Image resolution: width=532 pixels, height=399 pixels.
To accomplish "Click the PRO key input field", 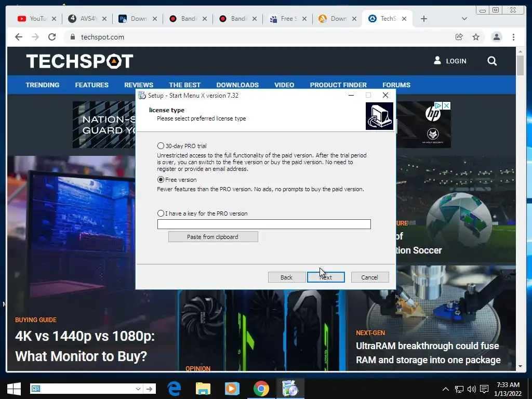I will (x=264, y=224).
